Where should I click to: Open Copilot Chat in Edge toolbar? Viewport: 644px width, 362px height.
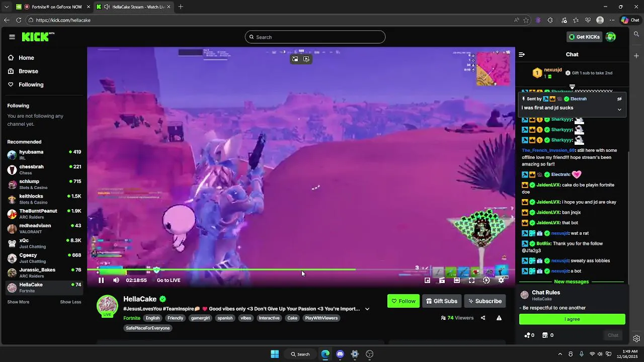(630, 20)
